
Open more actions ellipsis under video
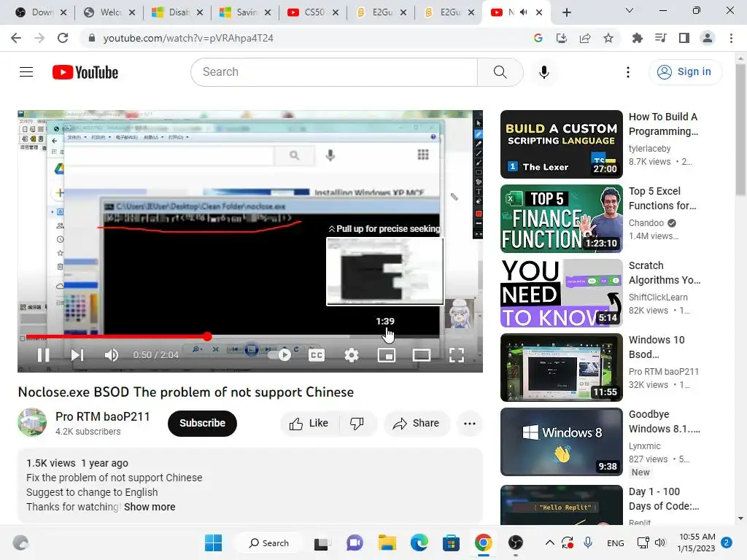[x=470, y=424]
